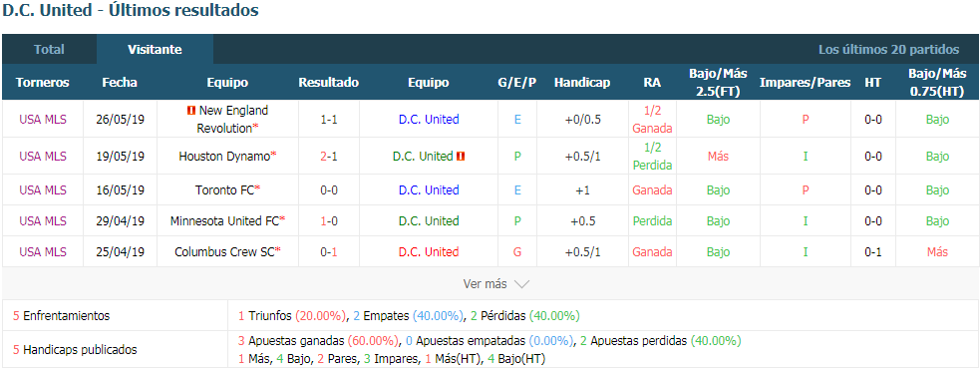
Task: Click the 2-1 score against Houston Dynamo
Action: [x=329, y=157]
